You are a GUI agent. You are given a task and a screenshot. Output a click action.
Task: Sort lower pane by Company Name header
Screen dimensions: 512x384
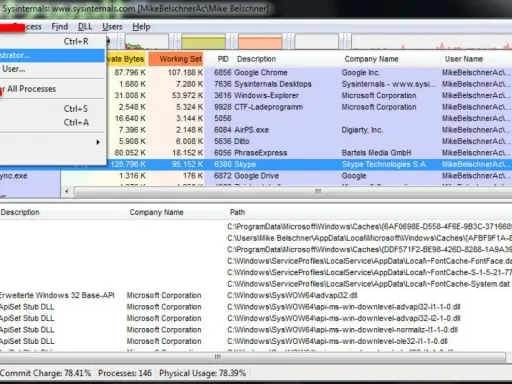coord(156,212)
